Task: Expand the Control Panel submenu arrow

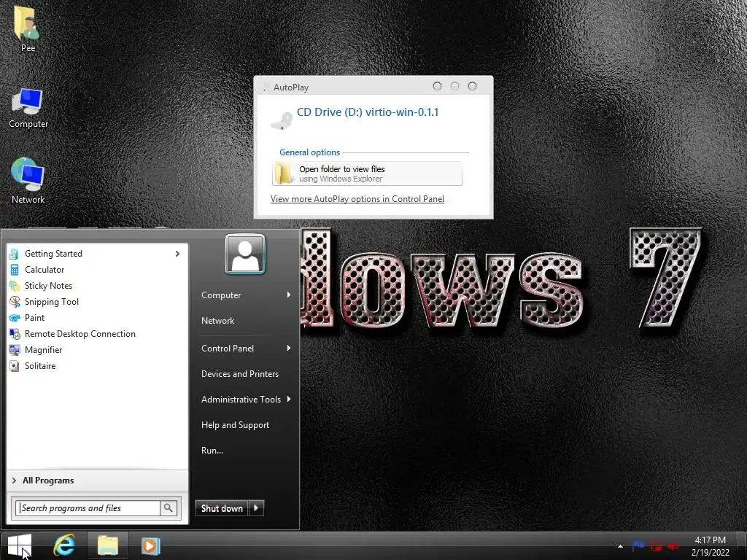Action: tap(289, 348)
